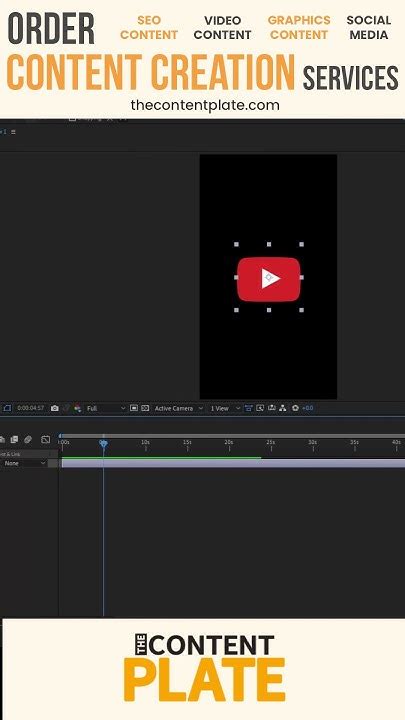This screenshot has height=720, width=405.
Task: Click the SEO CONTENT heading
Action: [x=149, y=28]
